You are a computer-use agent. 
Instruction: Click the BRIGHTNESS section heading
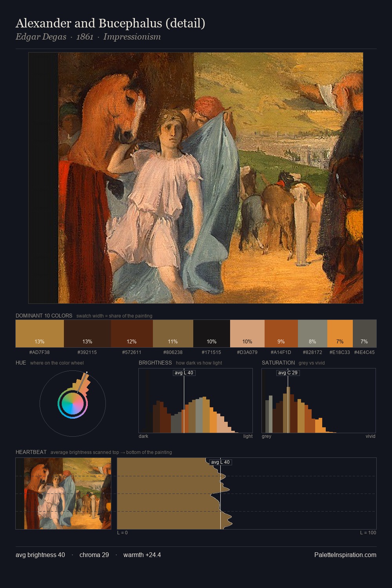pyautogui.click(x=155, y=363)
